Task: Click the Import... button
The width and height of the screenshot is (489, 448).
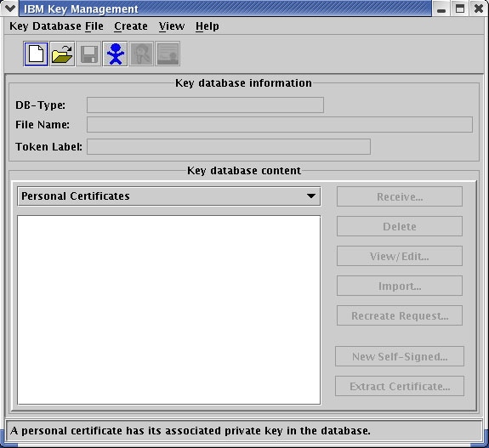Action: [x=400, y=286]
